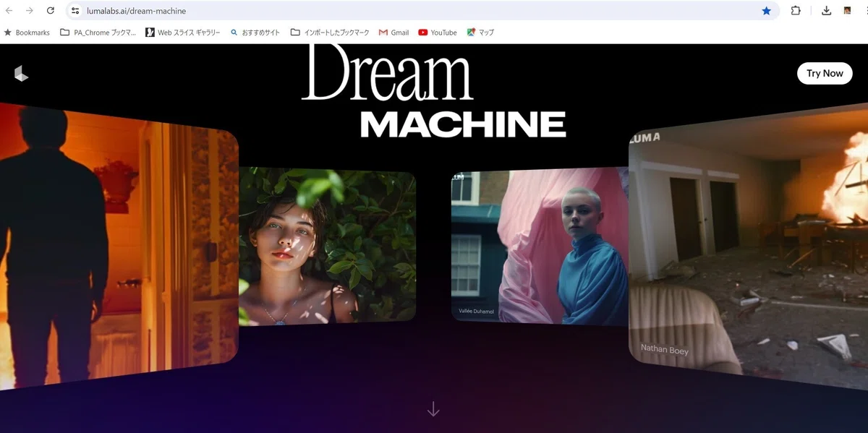Open the Gmail bookmark
The image size is (868, 433).
click(394, 33)
